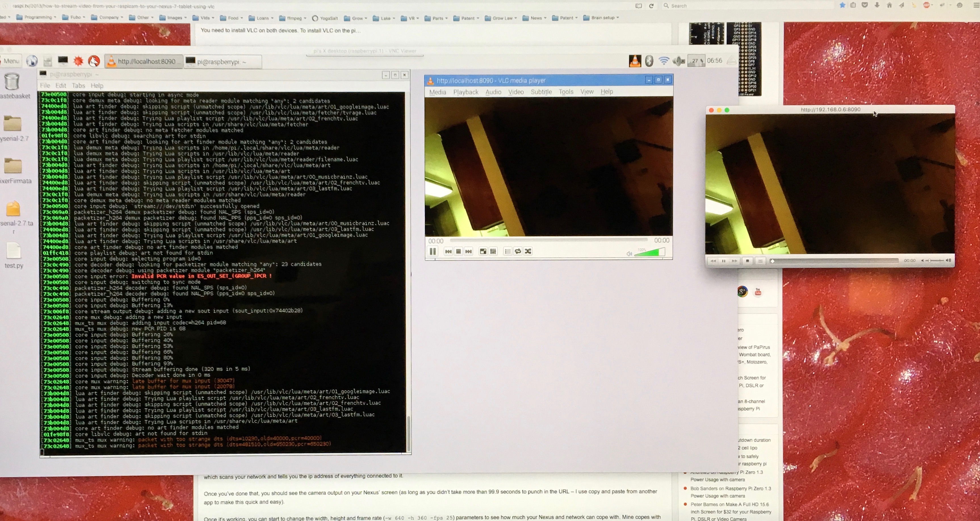Screen dimensions: 980x521
Task: Open the Raspberry Pi Menu button
Action: click(x=11, y=61)
